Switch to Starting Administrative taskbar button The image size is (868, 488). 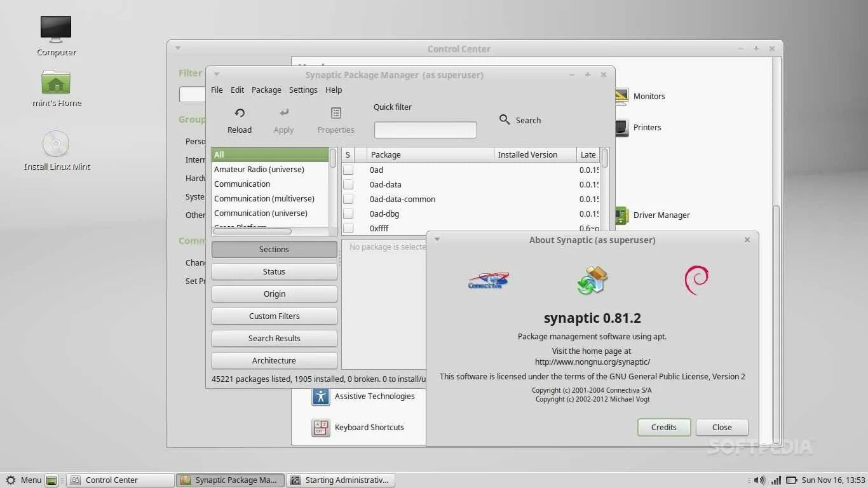pos(341,480)
